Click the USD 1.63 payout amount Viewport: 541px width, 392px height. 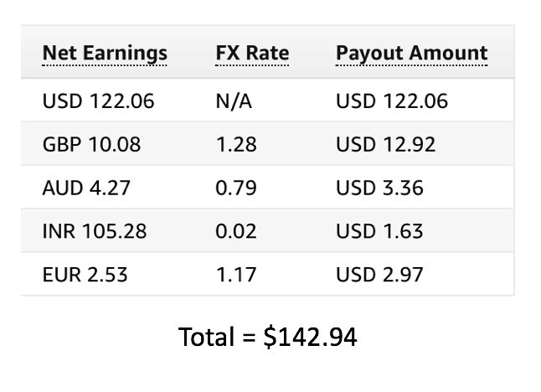[x=379, y=231]
